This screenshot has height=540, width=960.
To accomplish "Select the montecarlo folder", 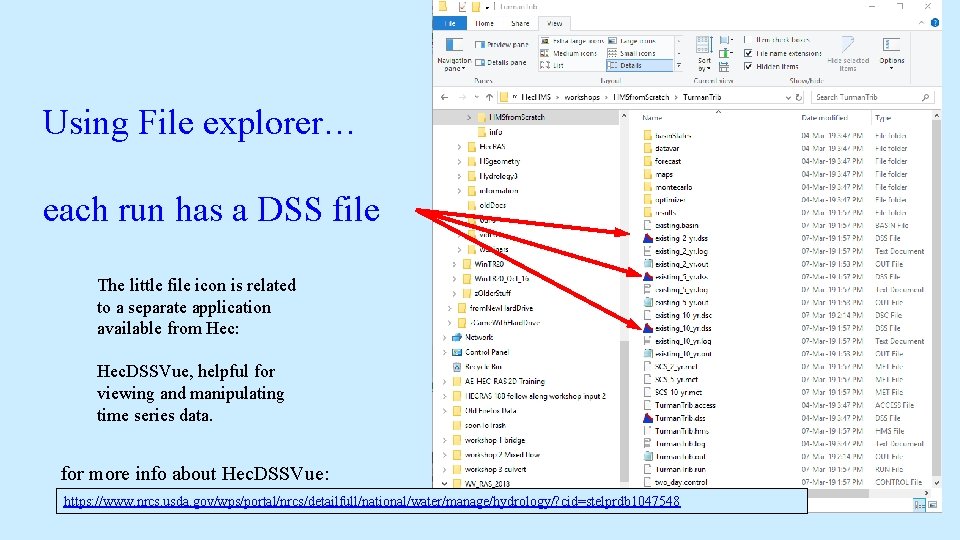I will coord(667,187).
